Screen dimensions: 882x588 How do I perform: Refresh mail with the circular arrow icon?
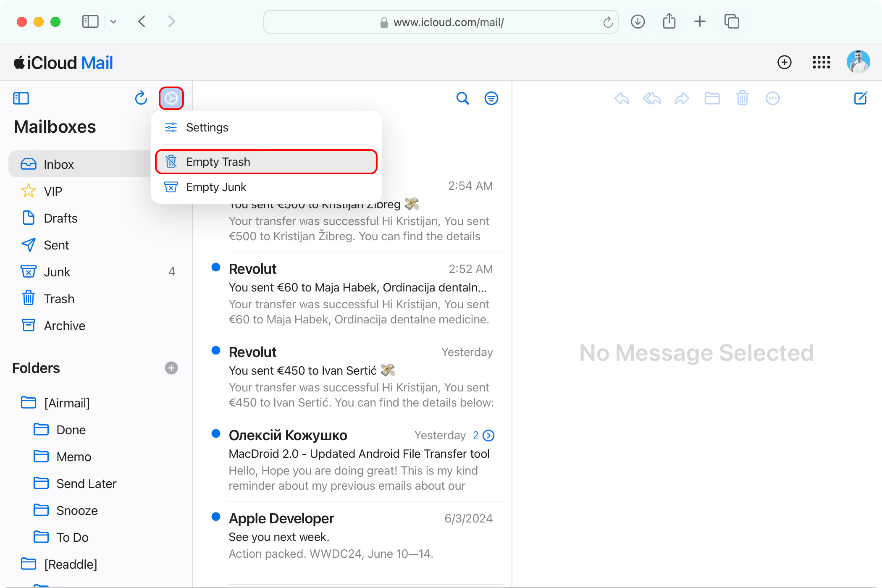pyautogui.click(x=141, y=98)
